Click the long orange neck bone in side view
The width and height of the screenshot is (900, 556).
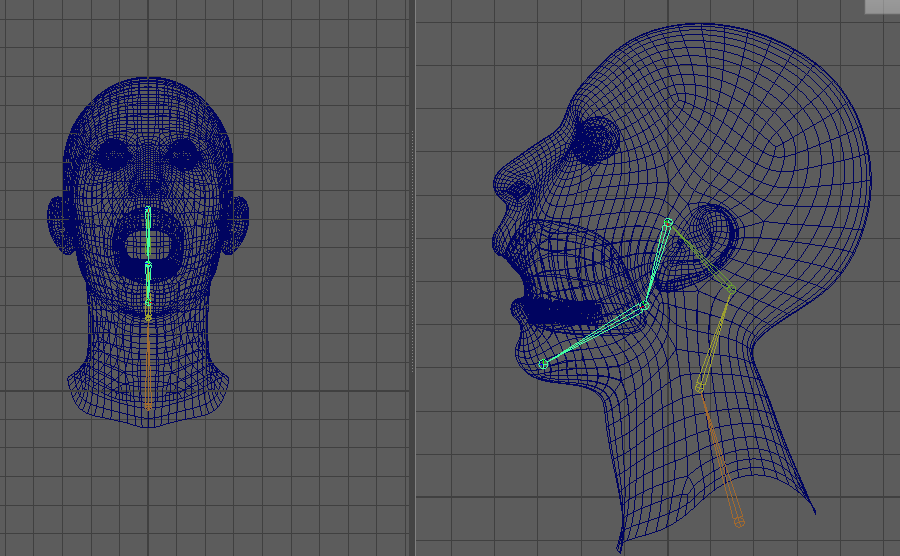[720, 455]
